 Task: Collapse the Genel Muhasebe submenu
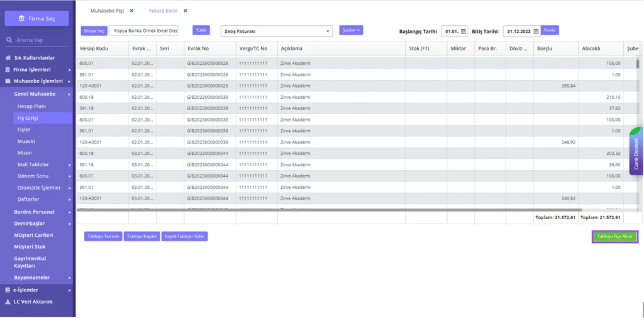point(69,94)
